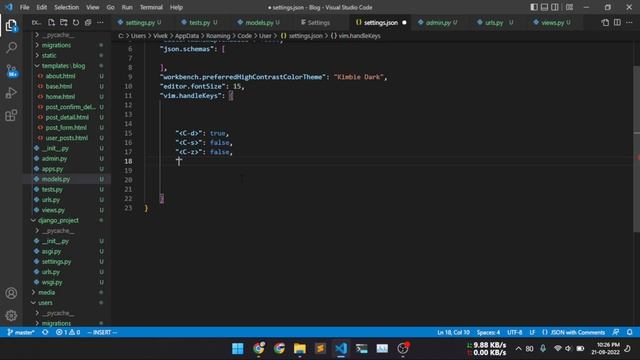Collapse the django_project folder

58,220
